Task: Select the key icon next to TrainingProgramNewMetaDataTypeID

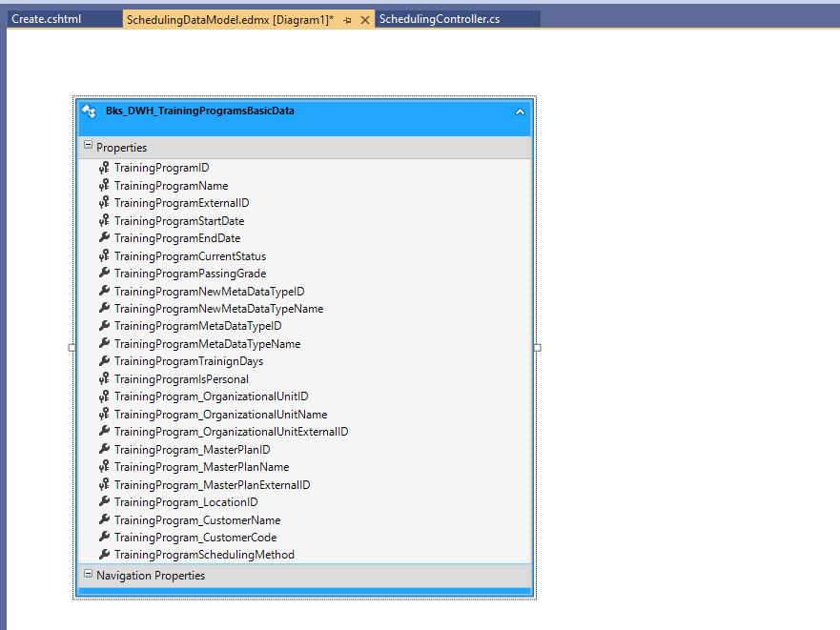Action: (103, 291)
